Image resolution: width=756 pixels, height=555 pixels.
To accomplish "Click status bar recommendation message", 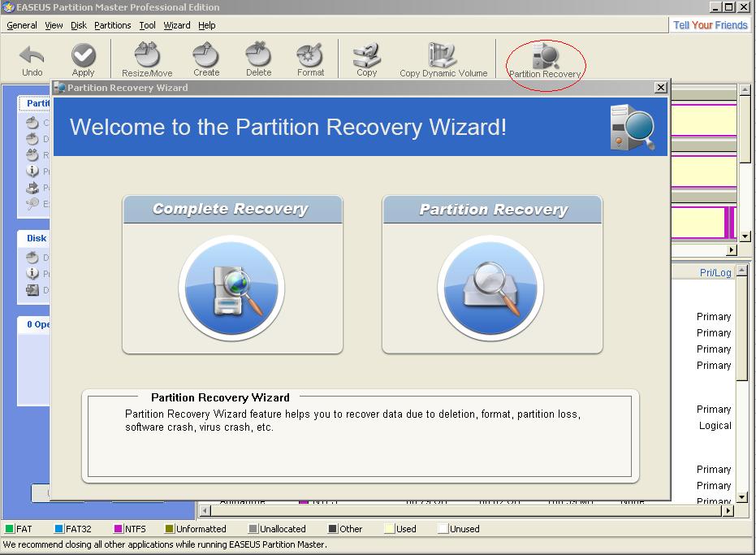I will [x=165, y=544].
